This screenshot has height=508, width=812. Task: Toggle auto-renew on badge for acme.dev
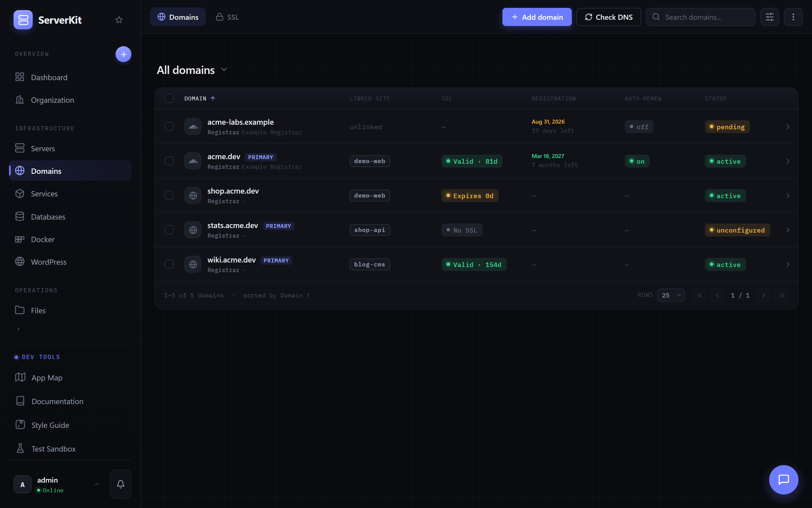click(637, 161)
